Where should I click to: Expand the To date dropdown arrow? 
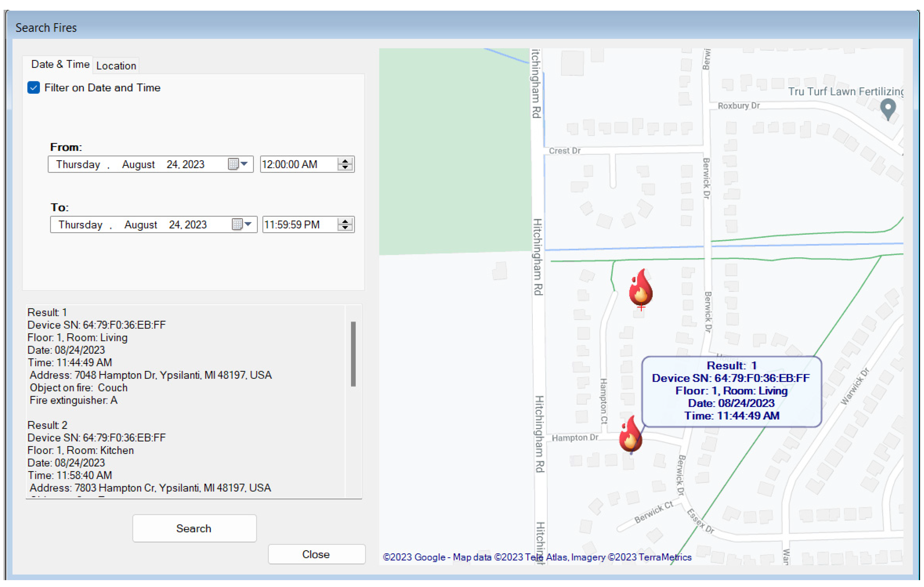tap(248, 224)
